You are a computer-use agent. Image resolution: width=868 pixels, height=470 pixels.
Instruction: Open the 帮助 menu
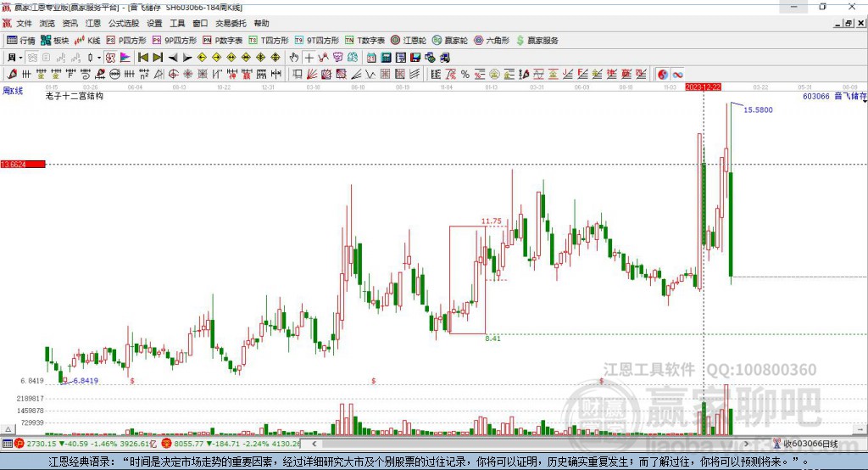coord(261,23)
